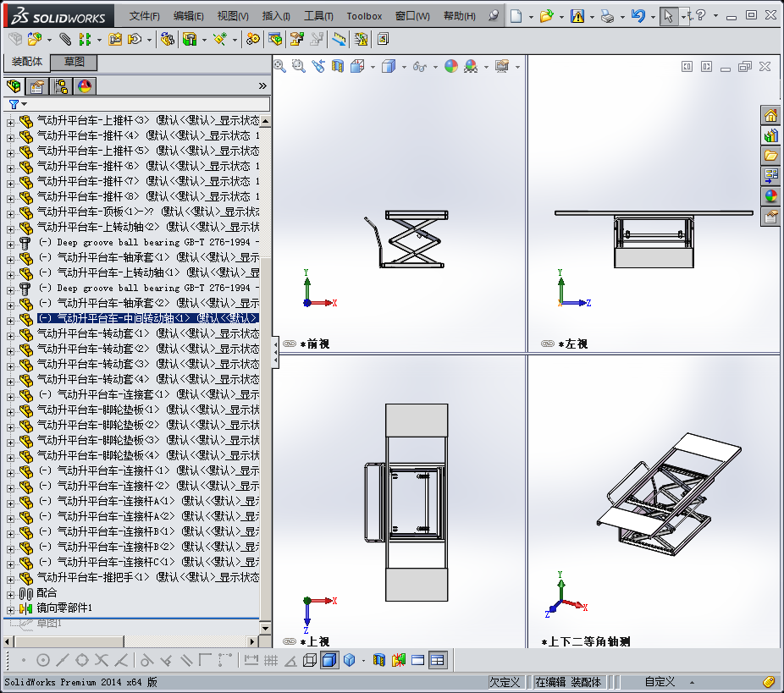This screenshot has width=784, height=693.
Task: Toggle the link views icon beside 前视
Action: click(x=290, y=344)
